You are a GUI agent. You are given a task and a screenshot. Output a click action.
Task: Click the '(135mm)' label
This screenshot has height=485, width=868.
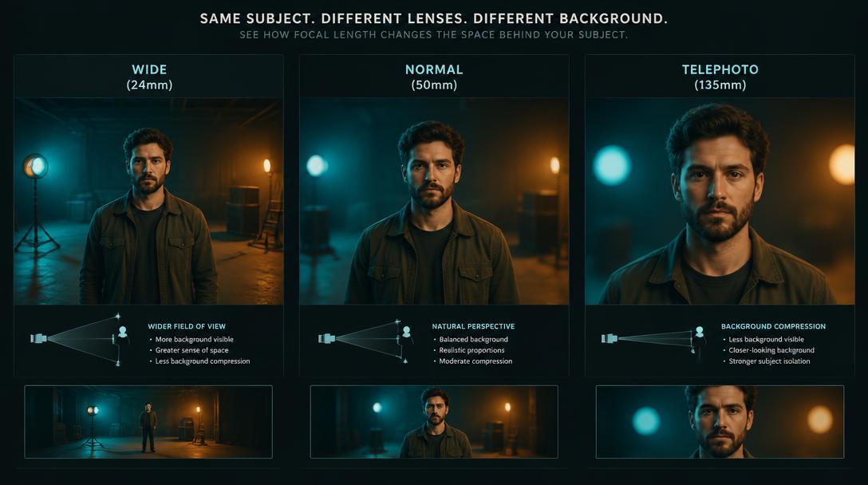(720, 85)
